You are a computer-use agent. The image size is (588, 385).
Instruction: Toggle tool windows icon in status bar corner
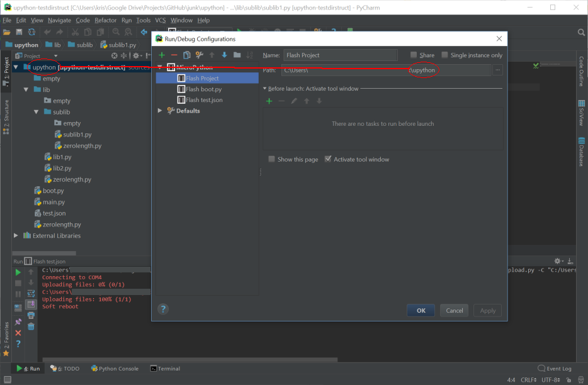pos(7,380)
